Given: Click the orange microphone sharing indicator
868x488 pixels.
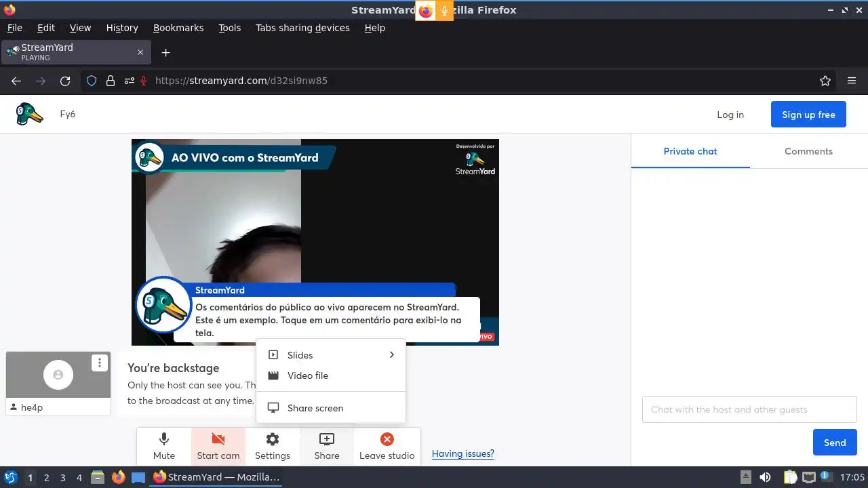Looking at the screenshot, I should click(x=445, y=11).
